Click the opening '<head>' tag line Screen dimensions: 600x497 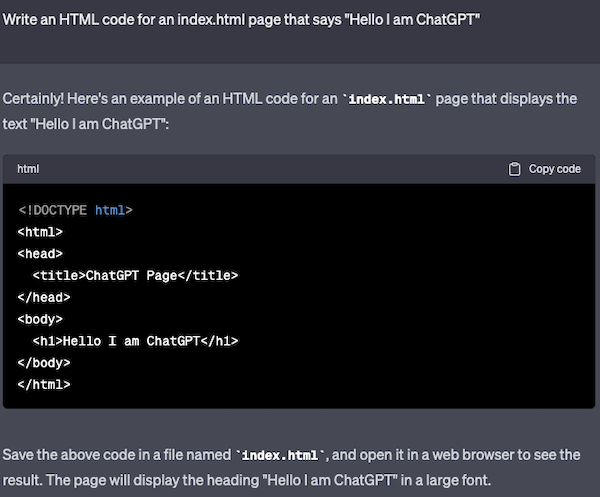[40, 254]
